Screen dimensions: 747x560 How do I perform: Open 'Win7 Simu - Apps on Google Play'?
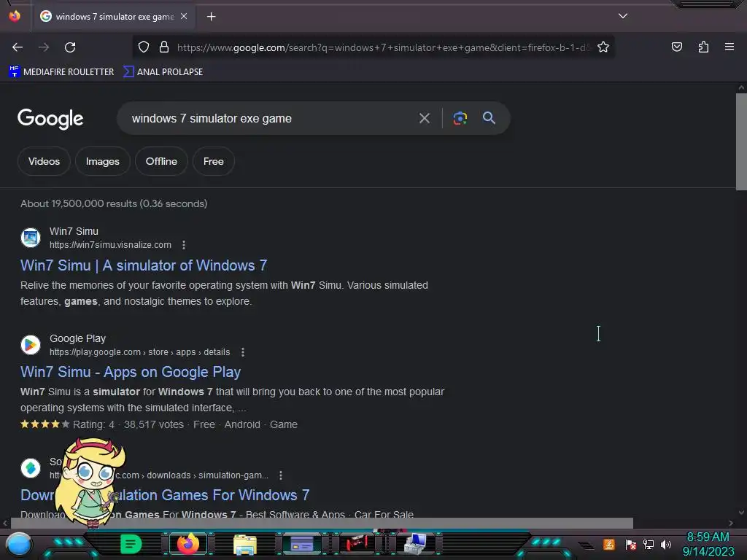click(x=131, y=372)
